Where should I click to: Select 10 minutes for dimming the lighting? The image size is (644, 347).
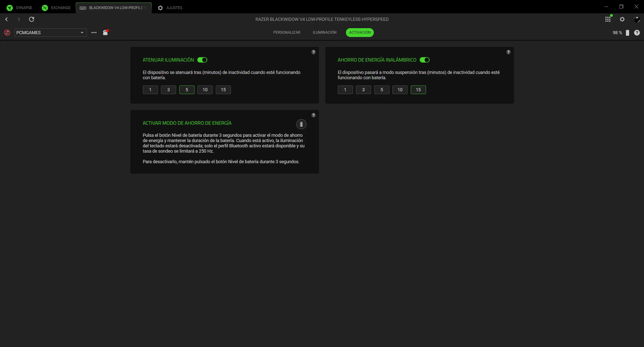(205, 90)
